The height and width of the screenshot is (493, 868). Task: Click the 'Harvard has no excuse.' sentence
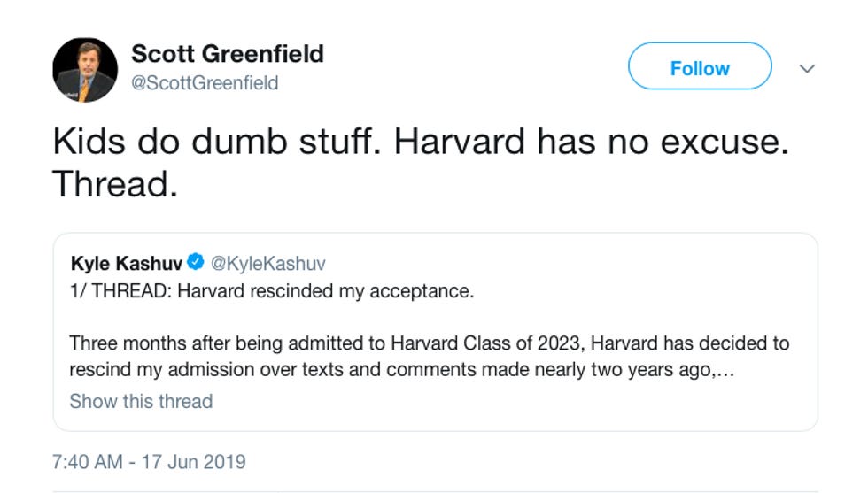tap(591, 143)
